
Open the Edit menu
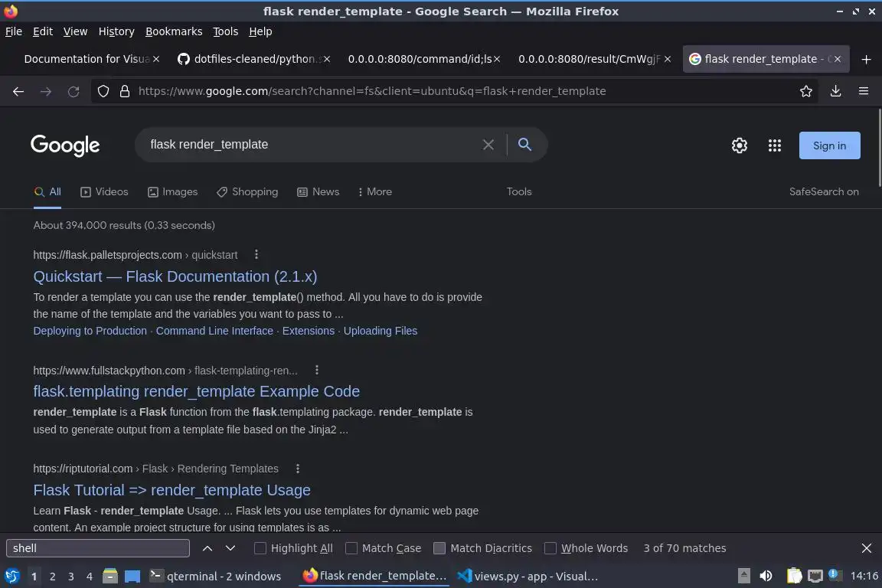(x=43, y=31)
